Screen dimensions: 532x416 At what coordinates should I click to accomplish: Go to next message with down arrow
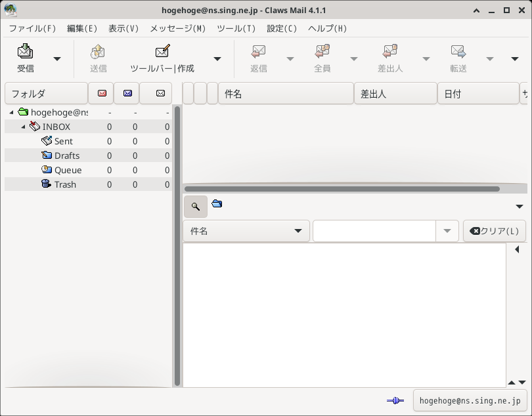522,383
